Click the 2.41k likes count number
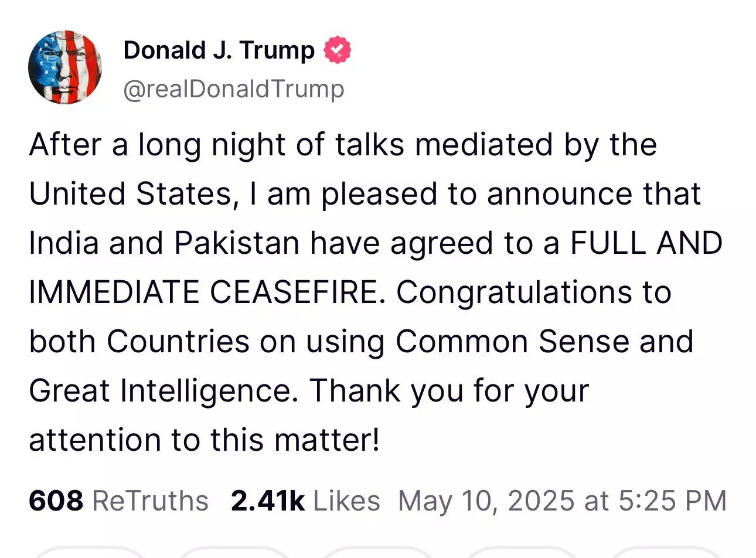Viewport: 756px width, 558px height. [x=268, y=501]
